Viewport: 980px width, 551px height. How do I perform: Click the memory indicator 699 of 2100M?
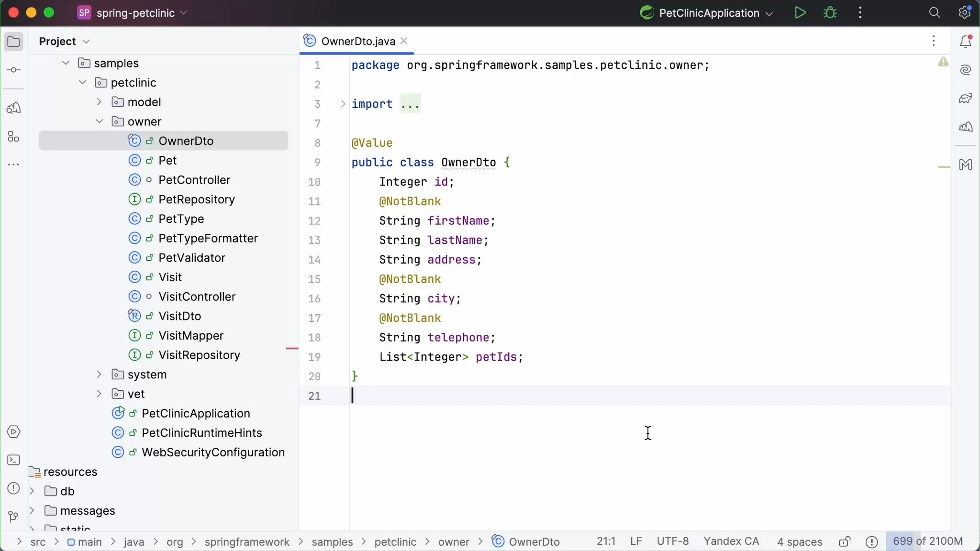(x=928, y=541)
